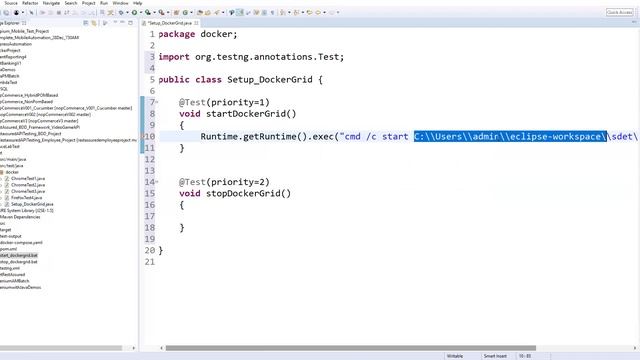This screenshot has height=360, width=640.
Task: Expand the ChromeTest2.java tree node
Action: [1, 185]
